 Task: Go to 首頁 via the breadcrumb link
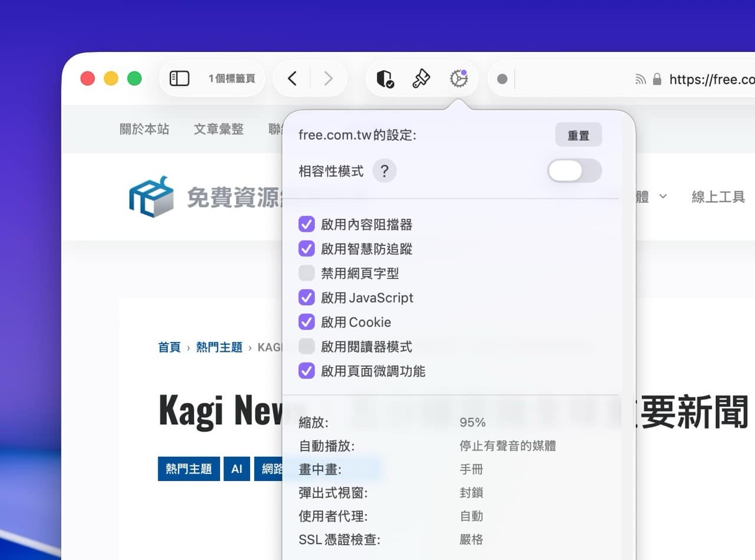point(169,347)
